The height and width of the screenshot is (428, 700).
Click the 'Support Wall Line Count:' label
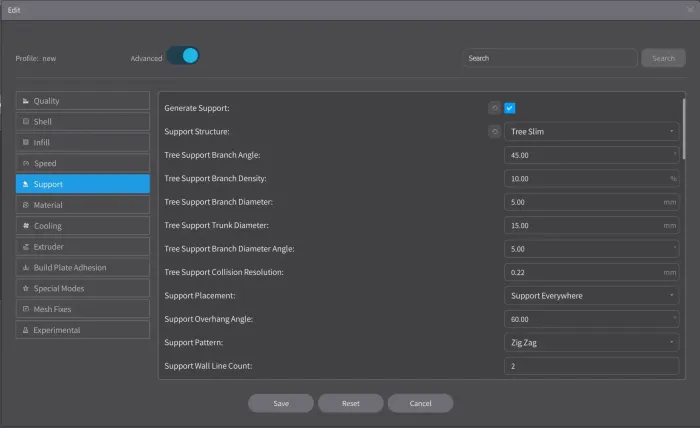[x=208, y=366]
